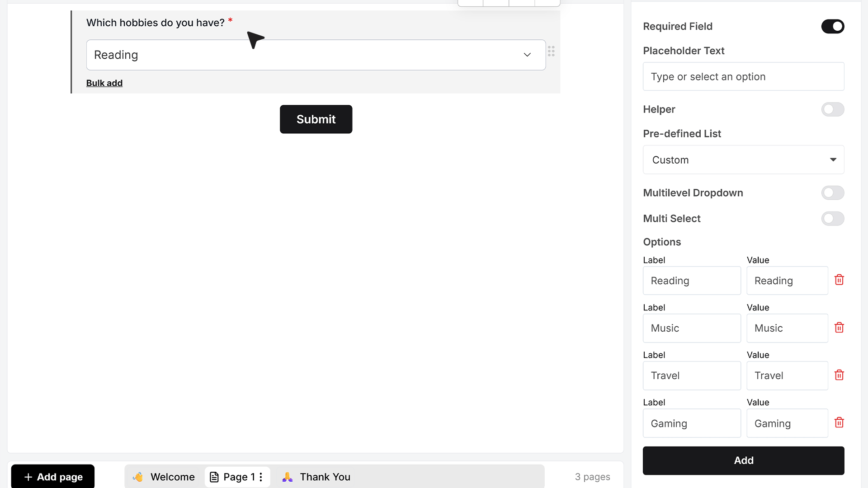The image size is (868, 488).
Task: Edit the Gaming value input
Action: tap(787, 423)
